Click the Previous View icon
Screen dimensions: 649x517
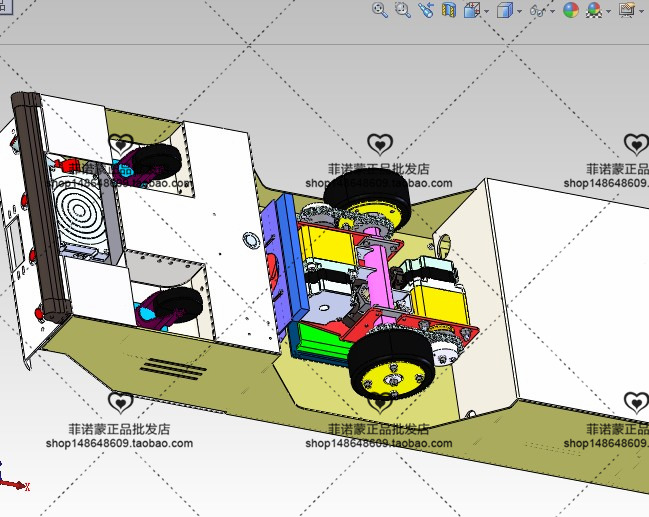coord(425,10)
